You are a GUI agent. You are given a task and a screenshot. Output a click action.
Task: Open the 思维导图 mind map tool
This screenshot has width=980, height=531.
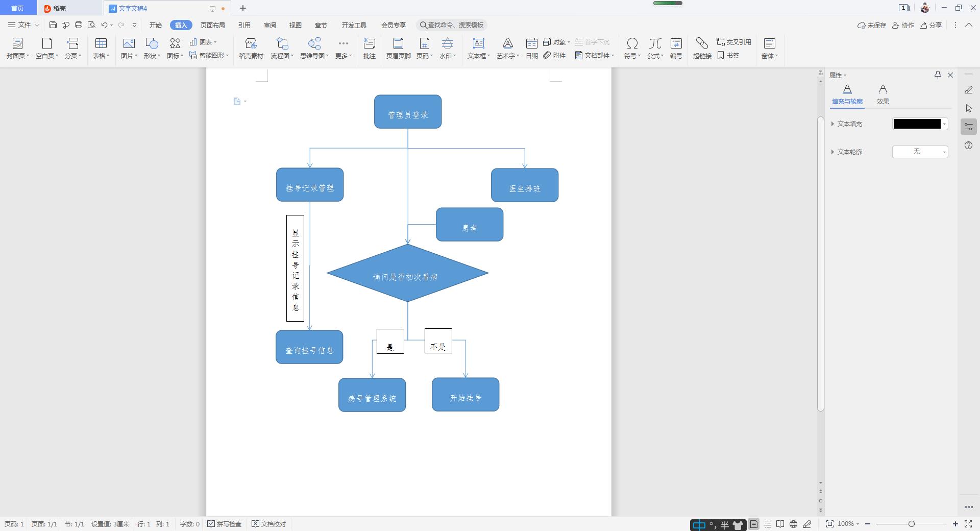(314, 44)
